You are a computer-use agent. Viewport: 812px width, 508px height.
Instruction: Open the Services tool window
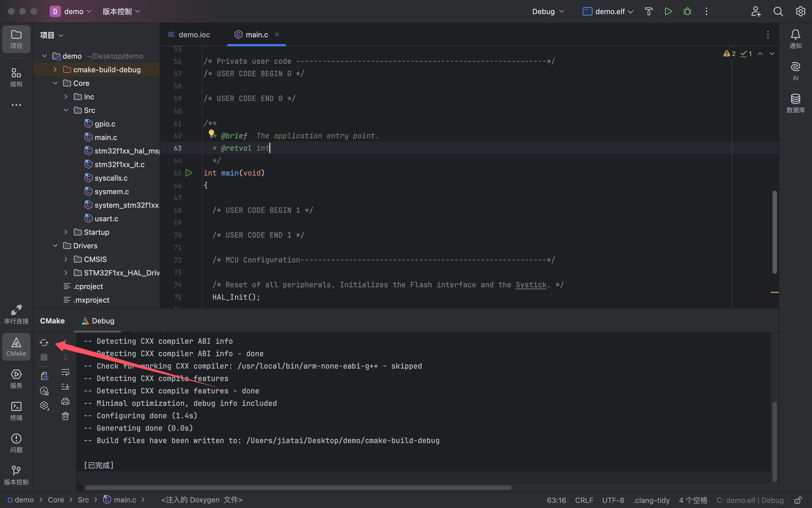pyautogui.click(x=16, y=379)
